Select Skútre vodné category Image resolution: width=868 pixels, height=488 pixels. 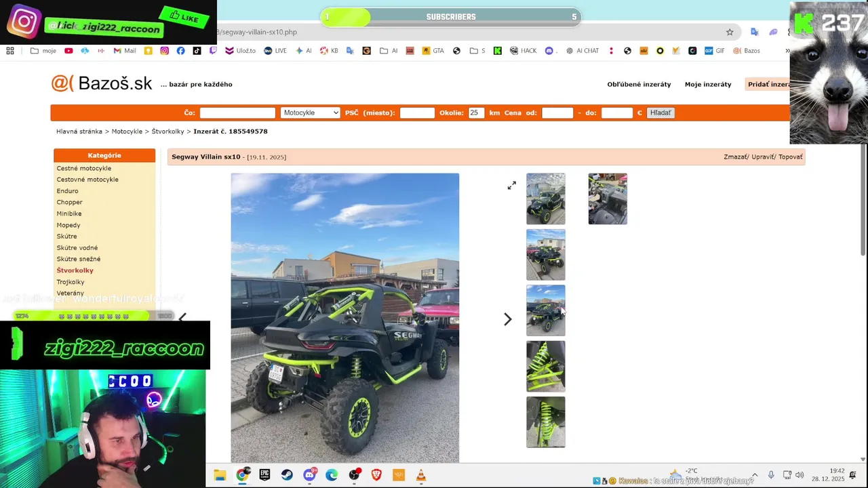coord(77,247)
